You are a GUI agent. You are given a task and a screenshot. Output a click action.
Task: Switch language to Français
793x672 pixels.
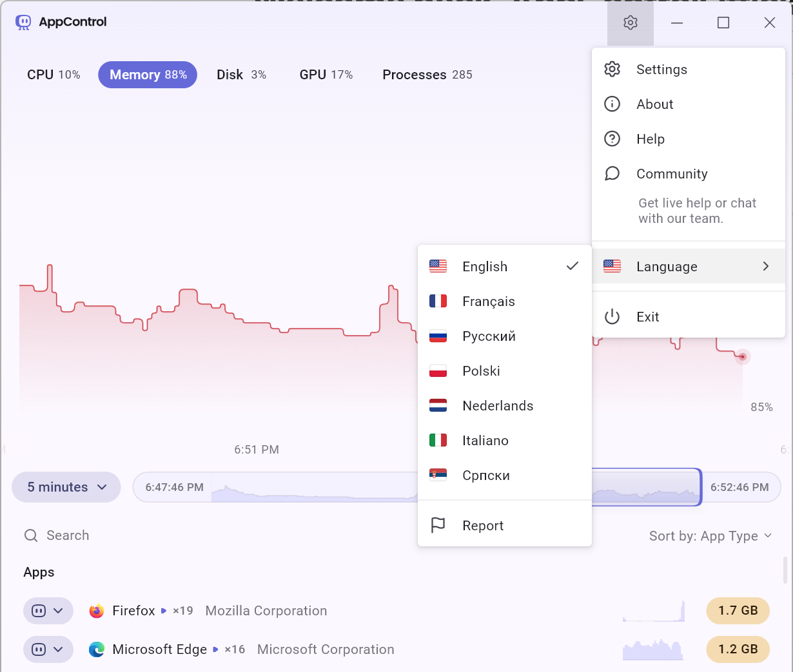(x=488, y=302)
